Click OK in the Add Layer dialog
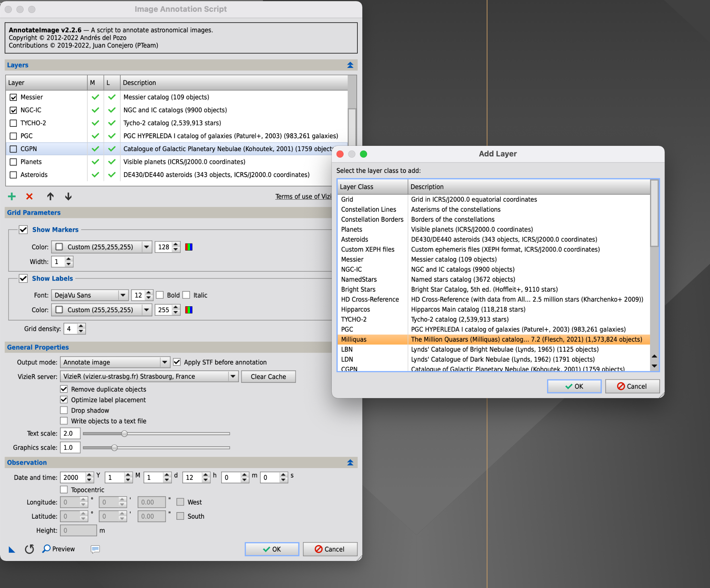710x588 pixels. click(x=574, y=386)
